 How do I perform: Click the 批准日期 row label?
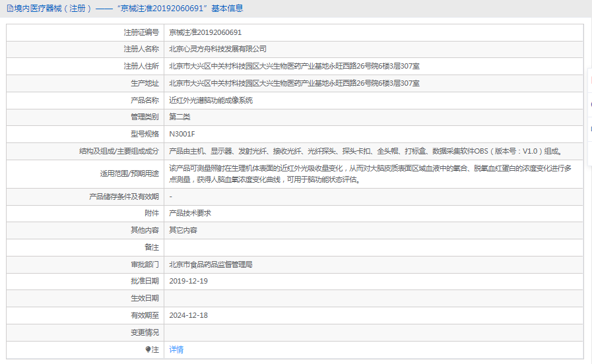145,281
